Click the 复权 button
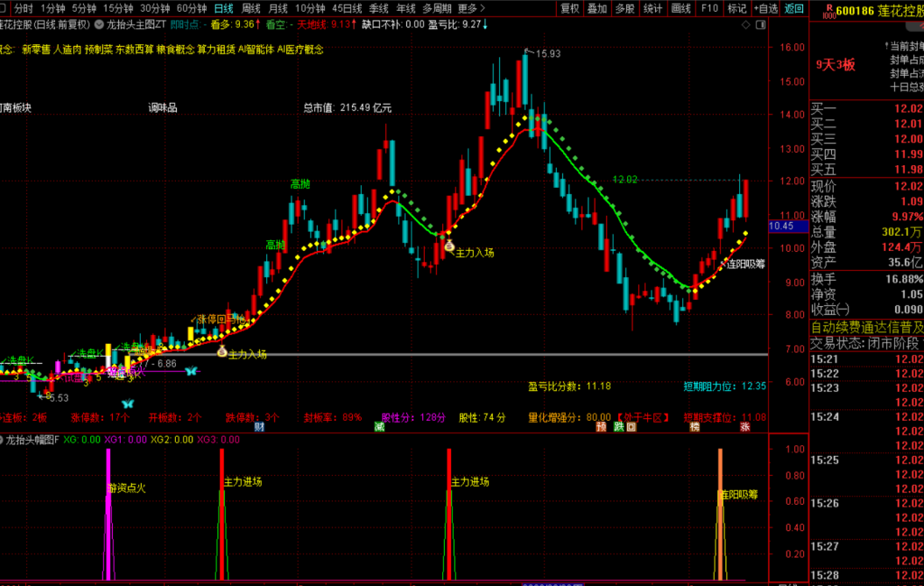The height and width of the screenshot is (586, 924). coord(570,8)
